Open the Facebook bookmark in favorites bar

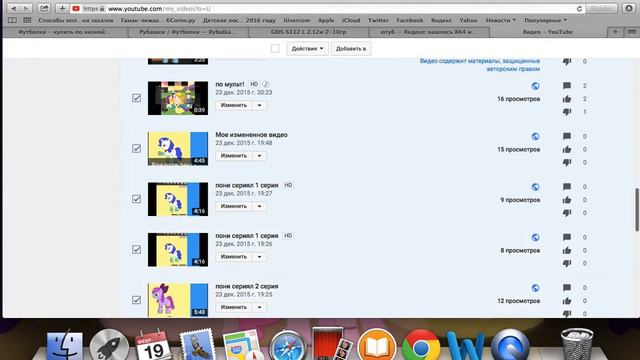[409, 20]
